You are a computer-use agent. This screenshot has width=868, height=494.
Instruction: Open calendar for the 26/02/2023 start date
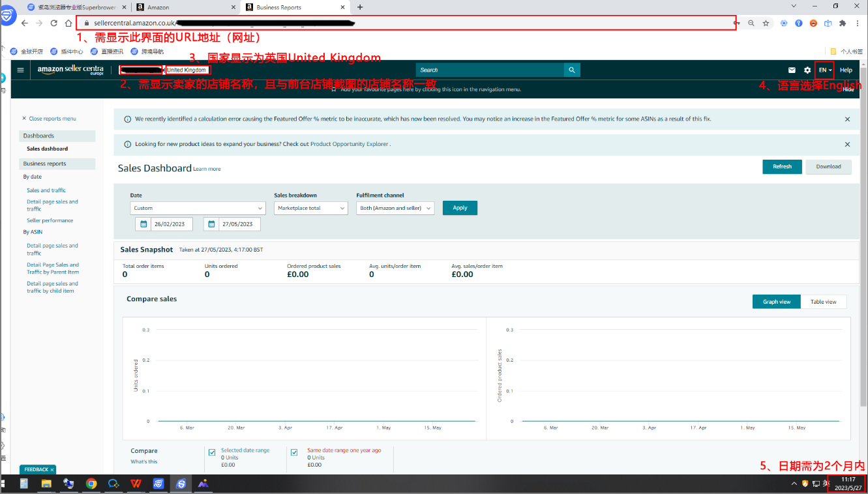click(x=143, y=224)
